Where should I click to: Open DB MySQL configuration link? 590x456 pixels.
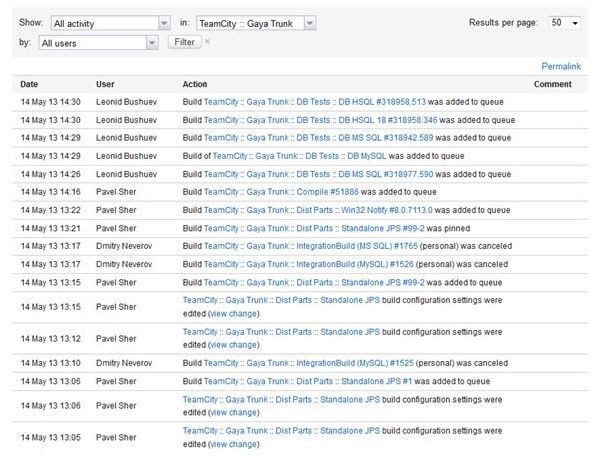(x=366, y=156)
